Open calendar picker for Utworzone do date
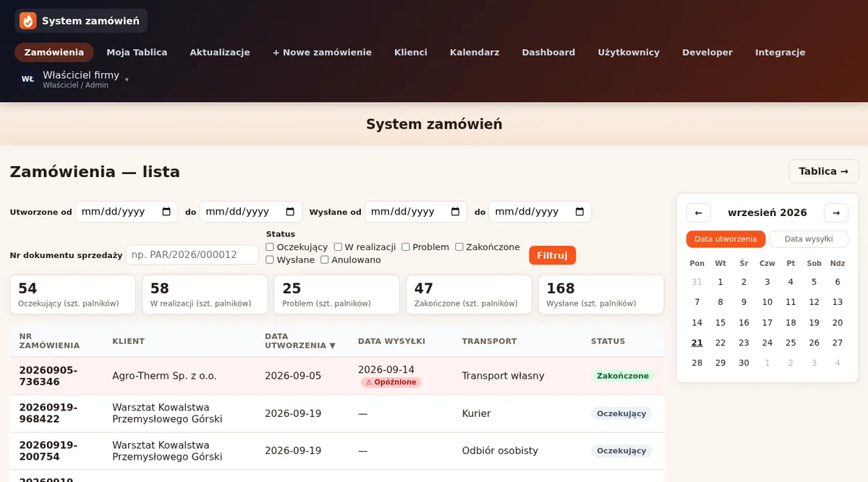Screen dimensions: 868x482 tap(290, 212)
